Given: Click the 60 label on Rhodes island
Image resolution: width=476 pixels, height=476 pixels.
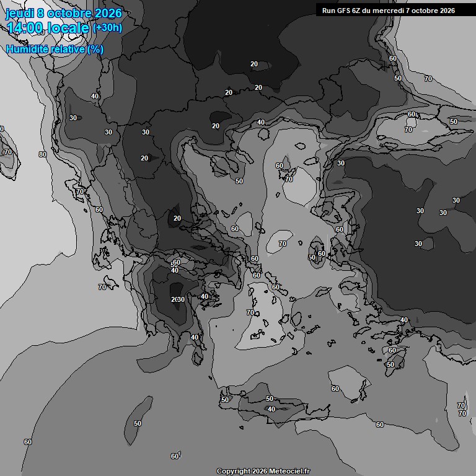Looking at the screenshot, I should [x=392, y=350].
